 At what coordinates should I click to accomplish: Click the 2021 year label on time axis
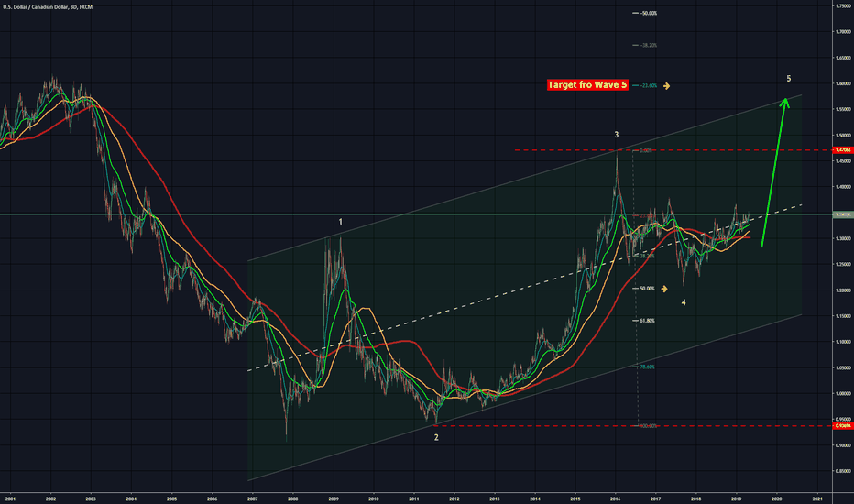pyautogui.click(x=817, y=499)
